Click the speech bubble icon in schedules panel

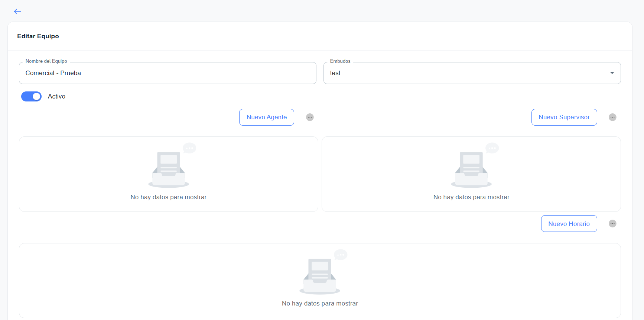click(x=341, y=255)
